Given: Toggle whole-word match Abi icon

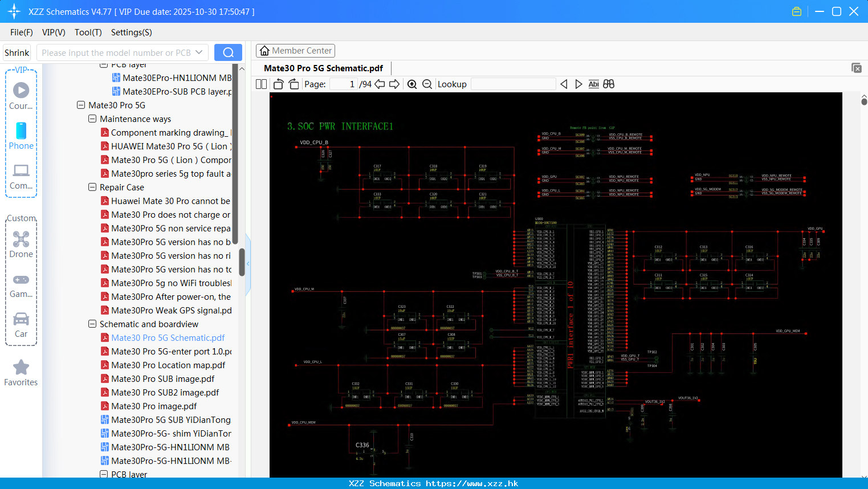Looking at the screenshot, I should (x=593, y=84).
